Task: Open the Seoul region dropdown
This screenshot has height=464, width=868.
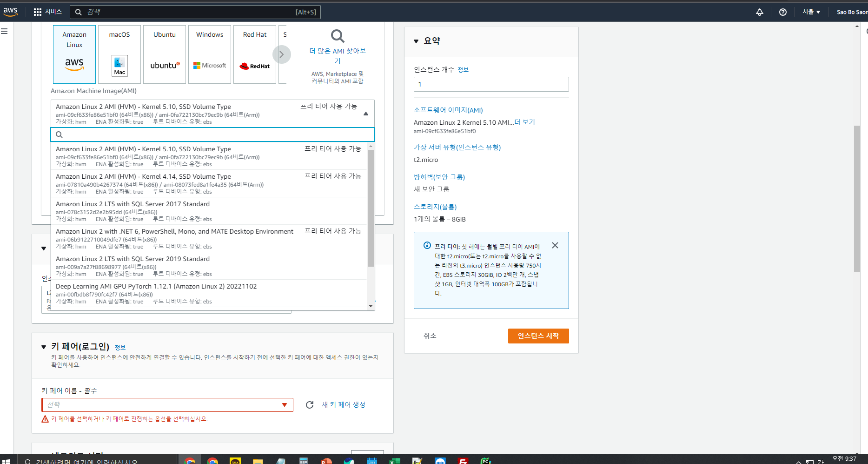Action: [x=811, y=12]
